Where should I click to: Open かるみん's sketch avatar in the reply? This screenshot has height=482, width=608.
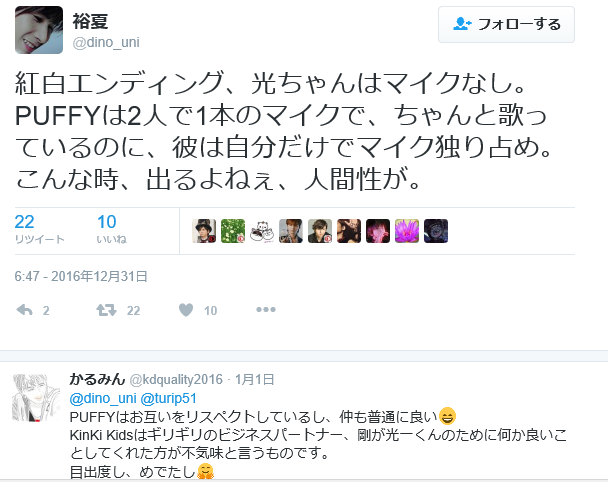[x=36, y=397]
